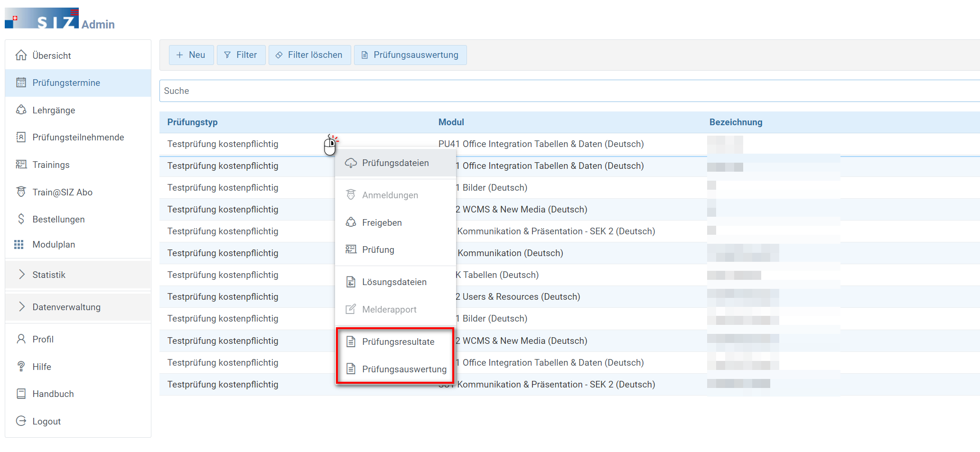The width and height of the screenshot is (980, 452).
Task: Click the Bestellungen dollar icon
Action: (x=21, y=219)
